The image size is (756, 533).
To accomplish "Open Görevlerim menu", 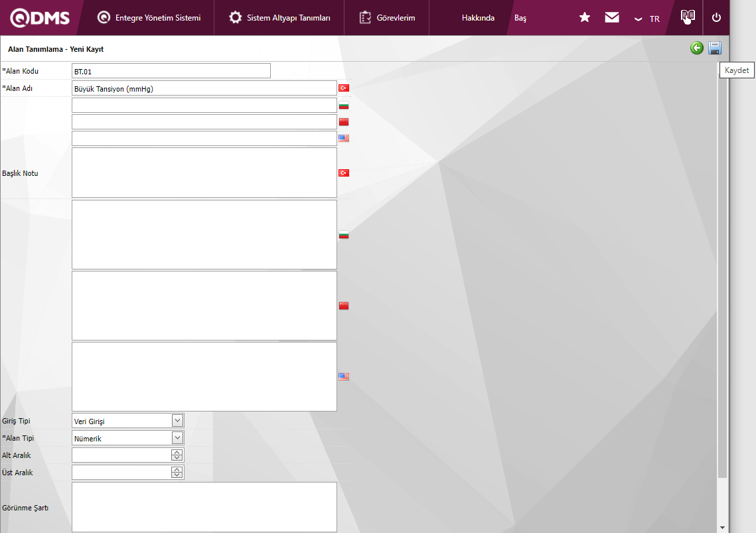I will click(387, 18).
